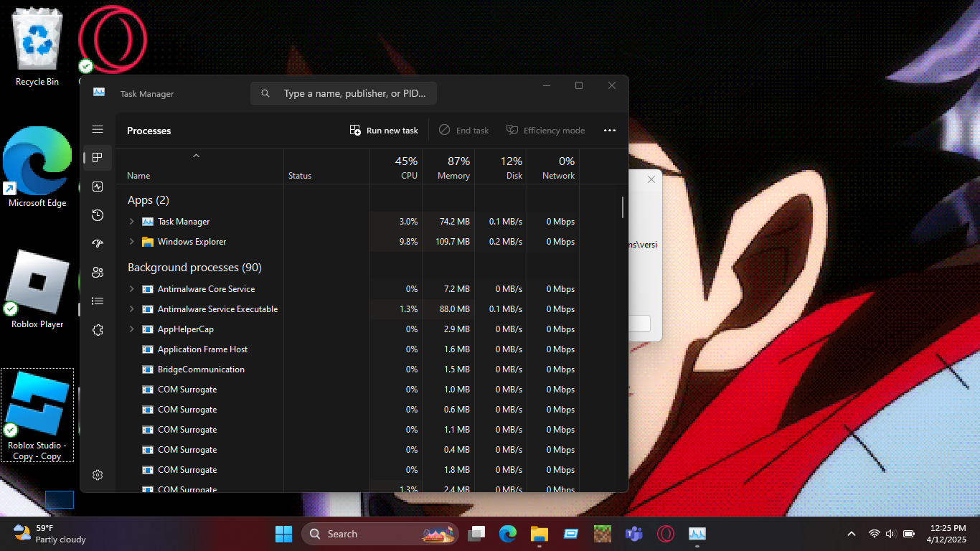Check the battery status icon in tray

click(909, 534)
